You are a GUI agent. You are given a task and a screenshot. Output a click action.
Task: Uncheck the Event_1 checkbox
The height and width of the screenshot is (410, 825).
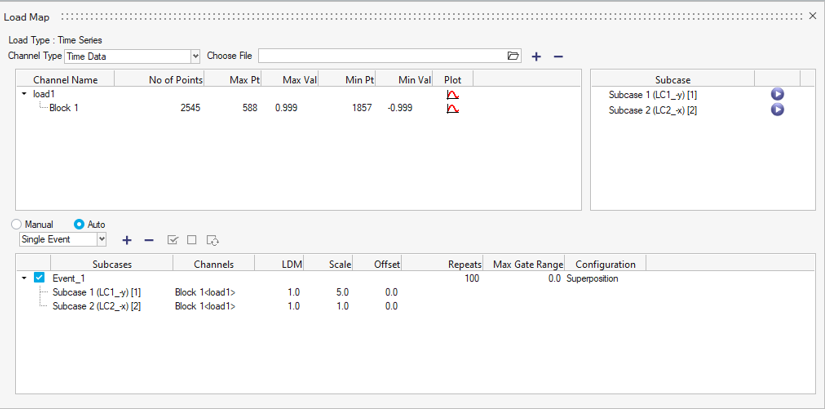point(40,278)
